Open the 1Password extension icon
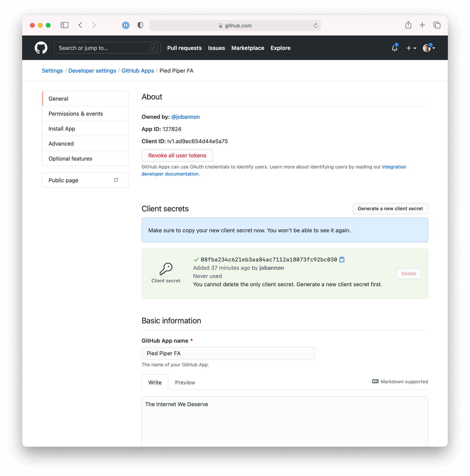The image size is (470, 476). coord(126,25)
